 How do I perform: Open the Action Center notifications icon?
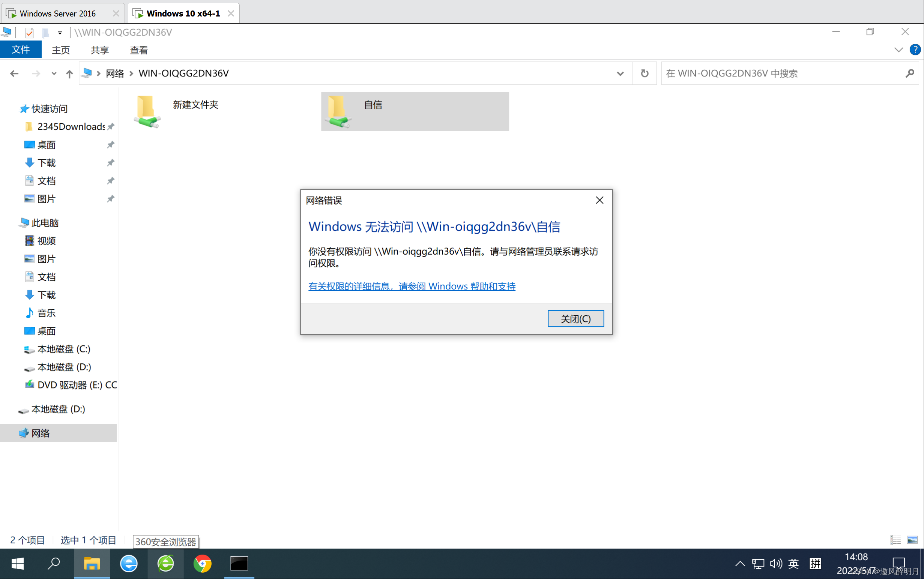(x=899, y=563)
